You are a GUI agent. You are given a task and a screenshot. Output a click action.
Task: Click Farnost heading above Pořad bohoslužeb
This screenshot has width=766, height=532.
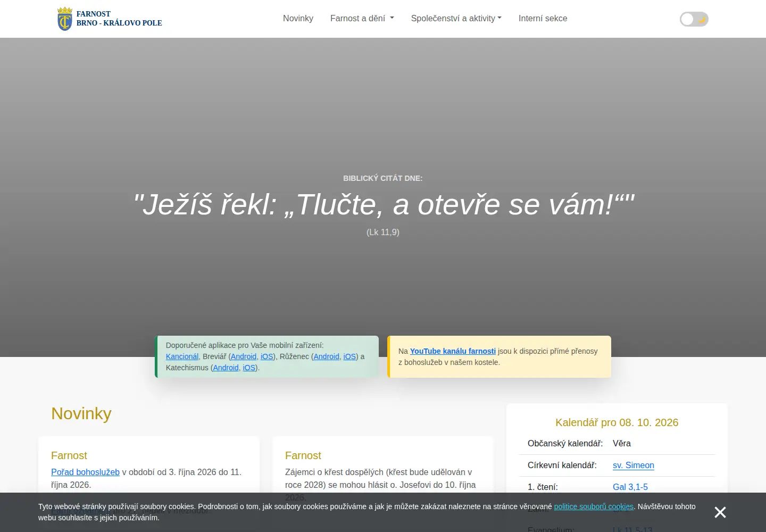pyautogui.click(x=69, y=455)
